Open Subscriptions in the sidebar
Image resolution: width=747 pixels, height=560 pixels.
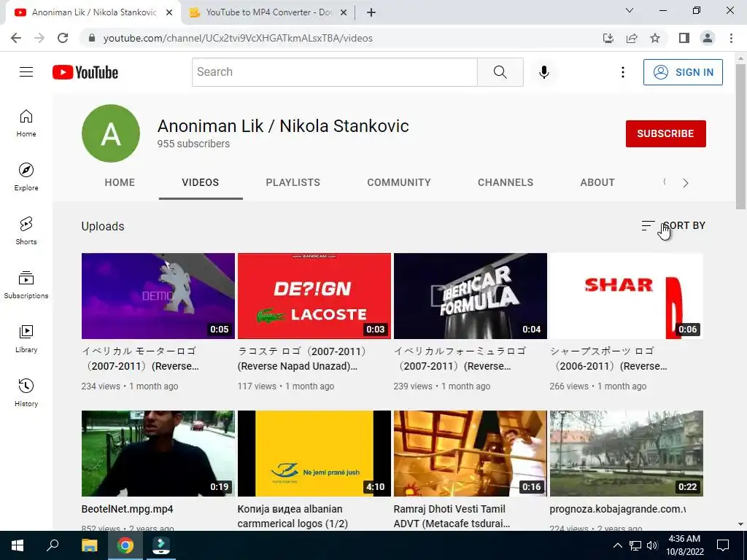click(x=26, y=285)
